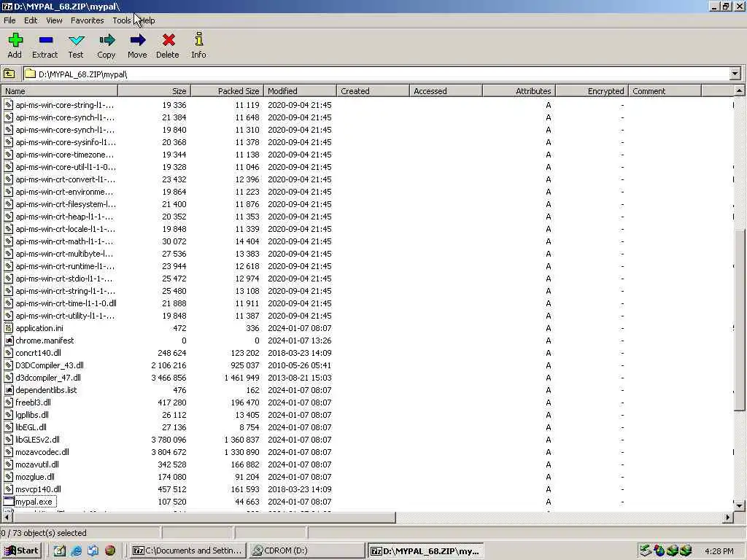Open the Edit menu
The height and width of the screenshot is (560, 747).
(x=31, y=20)
